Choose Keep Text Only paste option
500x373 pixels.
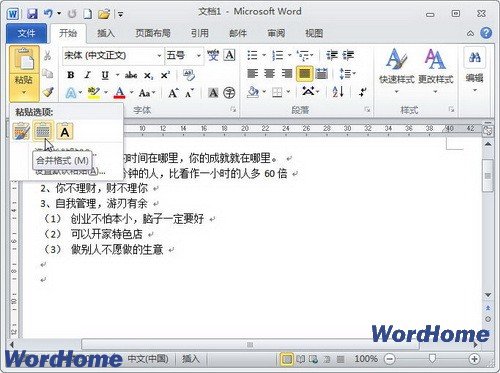coord(65,131)
